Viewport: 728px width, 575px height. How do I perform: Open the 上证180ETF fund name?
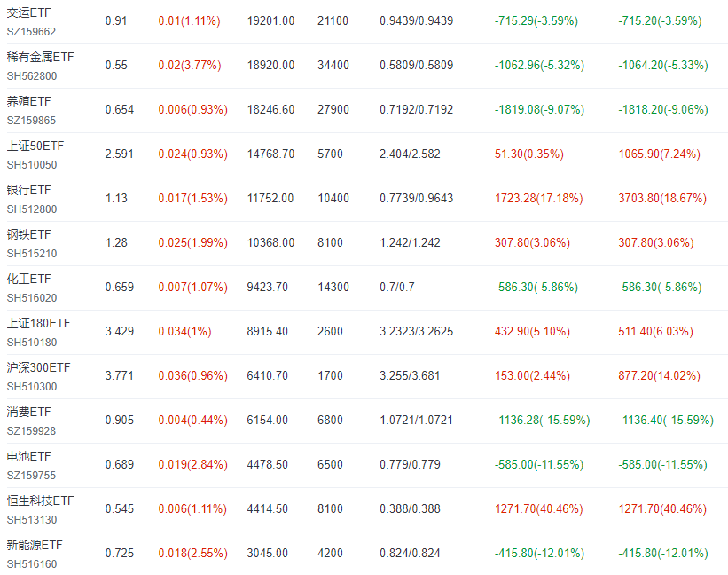coord(38,323)
